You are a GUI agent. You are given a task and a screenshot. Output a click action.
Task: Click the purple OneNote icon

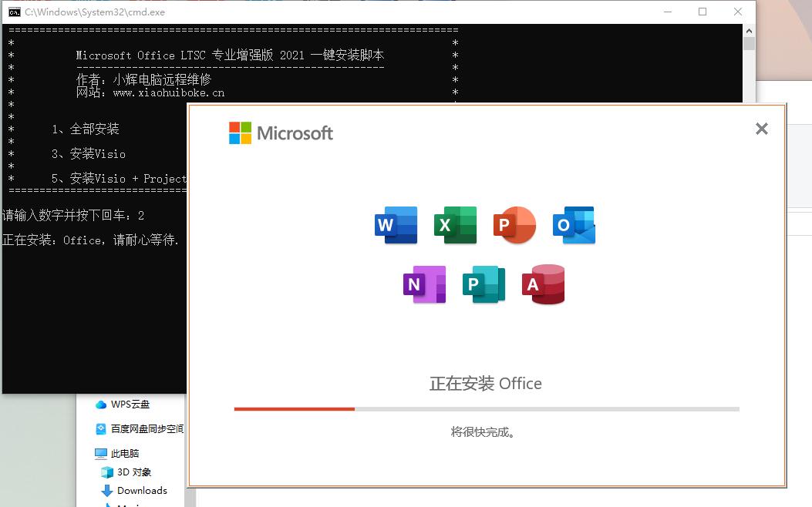(x=425, y=284)
